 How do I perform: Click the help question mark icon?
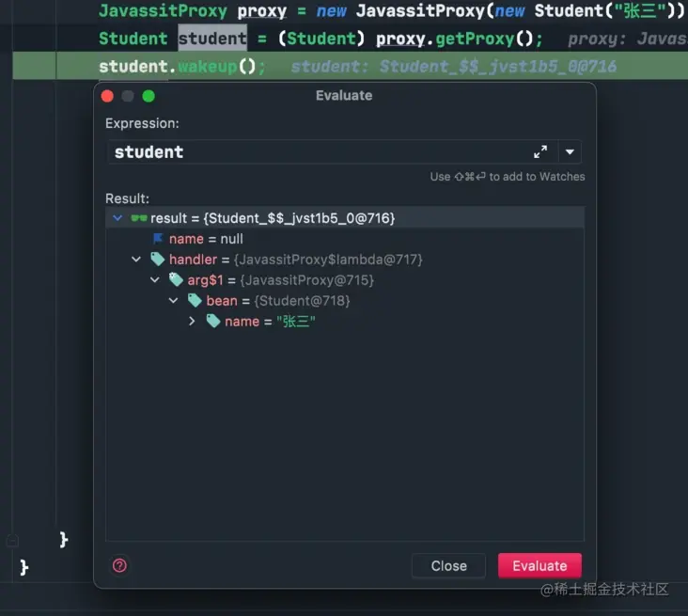[x=119, y=565]
